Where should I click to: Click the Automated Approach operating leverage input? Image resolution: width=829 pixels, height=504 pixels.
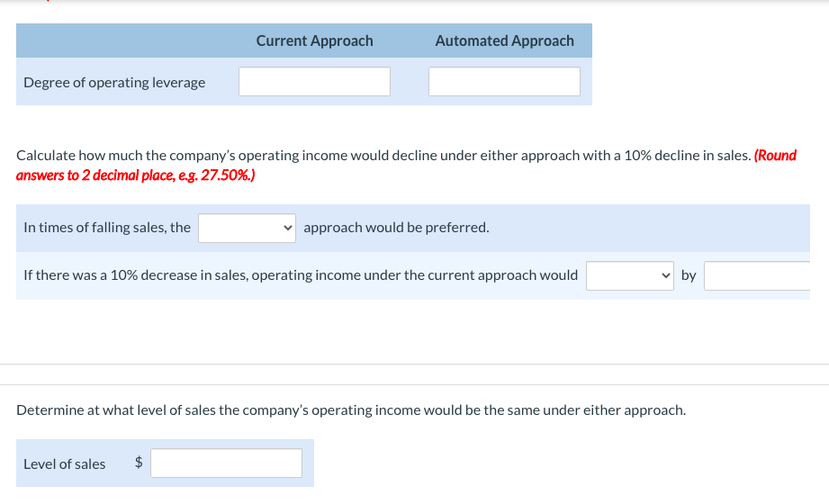(x=504, y=81)
